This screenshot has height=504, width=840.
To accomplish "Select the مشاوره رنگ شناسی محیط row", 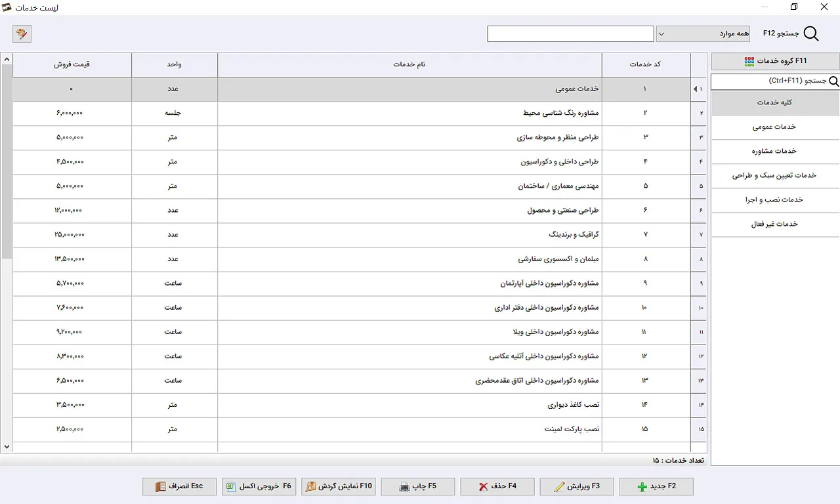I will [359, 114].
